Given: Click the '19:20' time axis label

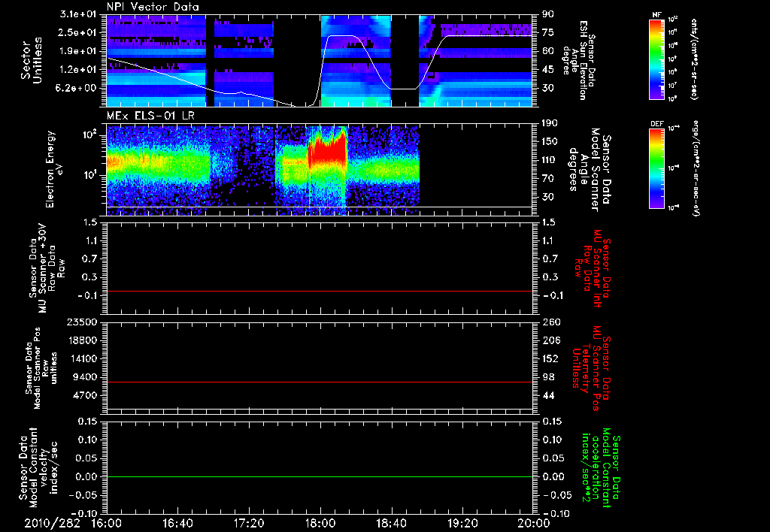Looking at the screenshot, I should pyautogui.click(x=462, y=523).
